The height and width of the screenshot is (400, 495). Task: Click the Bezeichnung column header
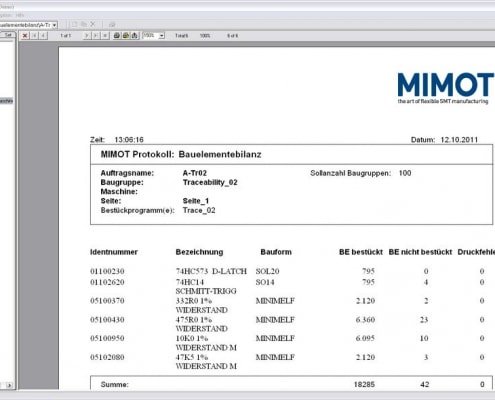[x=199, y=252]
